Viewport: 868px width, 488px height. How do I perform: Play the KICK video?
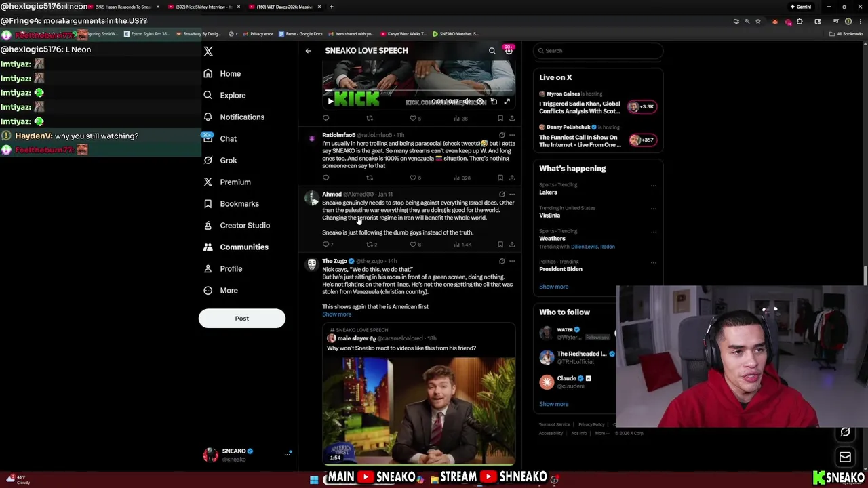pos(330,102)
